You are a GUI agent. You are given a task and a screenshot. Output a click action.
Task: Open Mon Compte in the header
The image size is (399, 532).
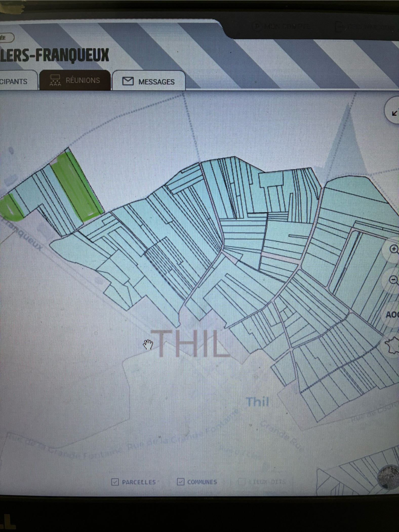click(284, 26)
